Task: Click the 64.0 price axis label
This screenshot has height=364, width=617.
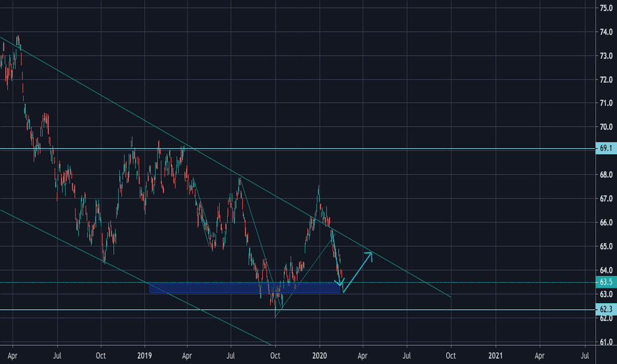Action: [x=606, y=270]
